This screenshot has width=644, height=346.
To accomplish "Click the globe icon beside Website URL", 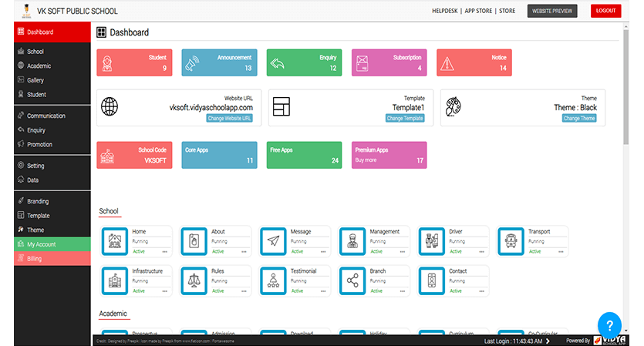I will click(110, 106).
